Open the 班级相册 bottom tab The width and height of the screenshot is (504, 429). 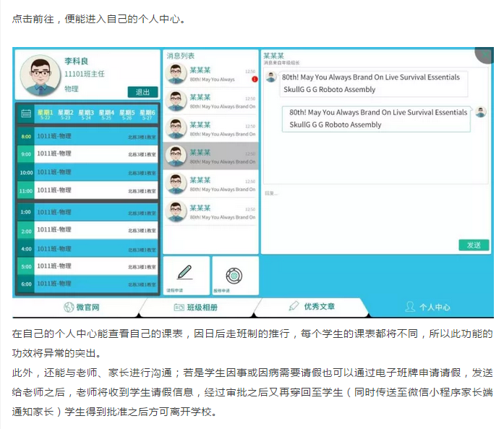195,307
